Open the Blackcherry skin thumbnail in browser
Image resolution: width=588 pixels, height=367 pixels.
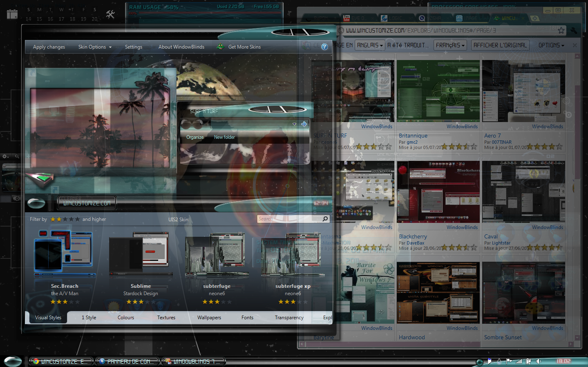(438, 192)
